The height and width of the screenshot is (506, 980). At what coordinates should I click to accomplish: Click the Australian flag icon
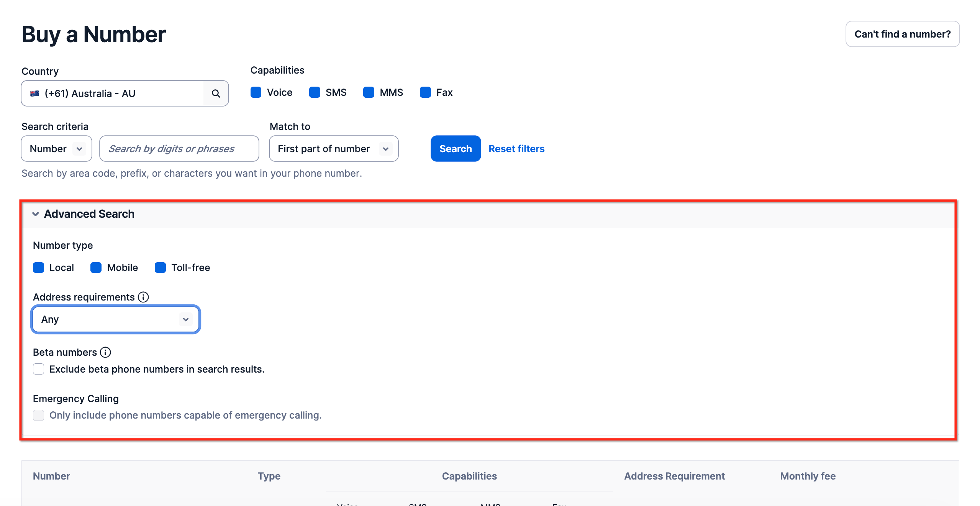(34, 94)
